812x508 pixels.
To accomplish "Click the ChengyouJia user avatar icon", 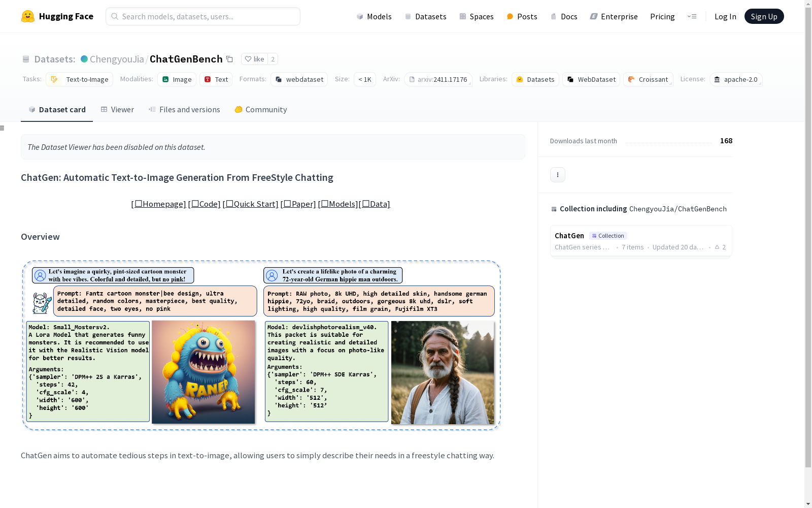I will (84, 59).
